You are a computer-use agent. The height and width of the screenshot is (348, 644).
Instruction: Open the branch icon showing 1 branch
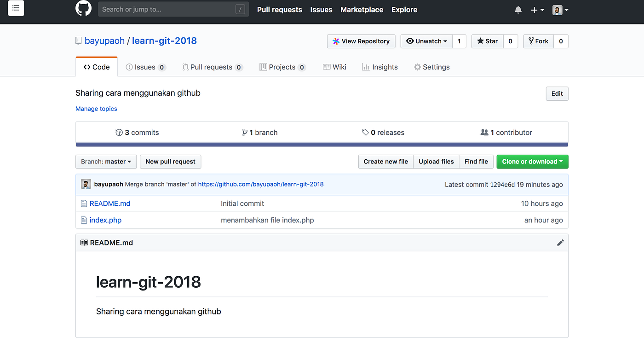[245, 132]
